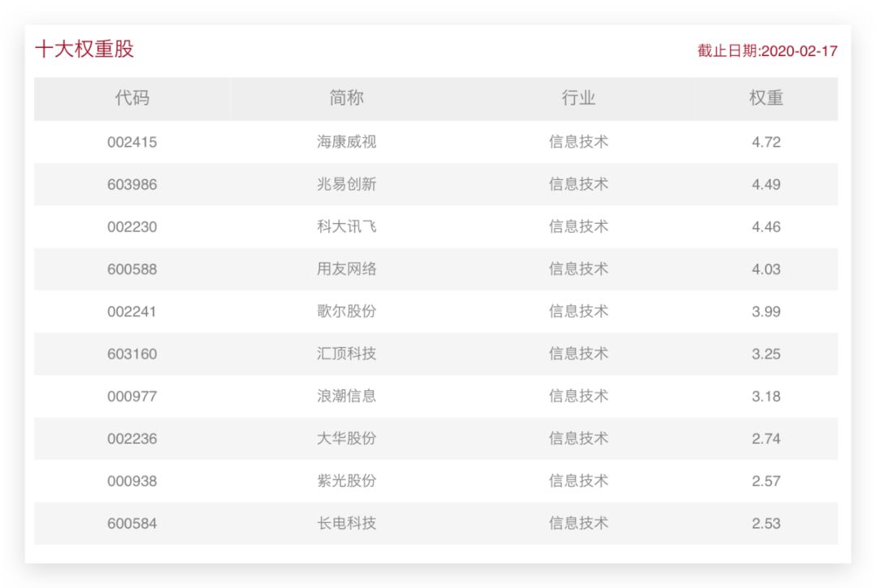The image size is (876, 588).
Task: Select stock code 600588
Action: [132, 269]
